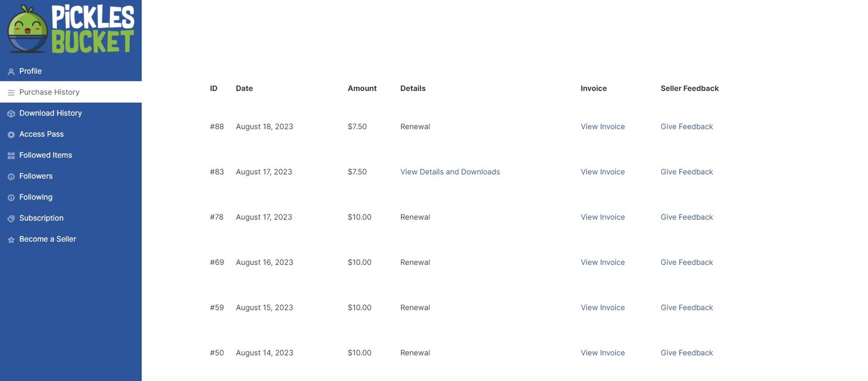Click the Followers sidebar icon
This screenshot has height=381, width=868.
click(11, 177)
